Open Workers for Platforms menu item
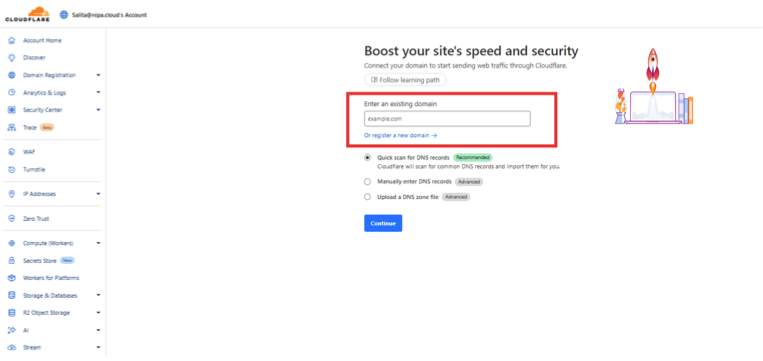Viewport: 763px width, 361px height. pyautogui.click(x=51, y=278)
